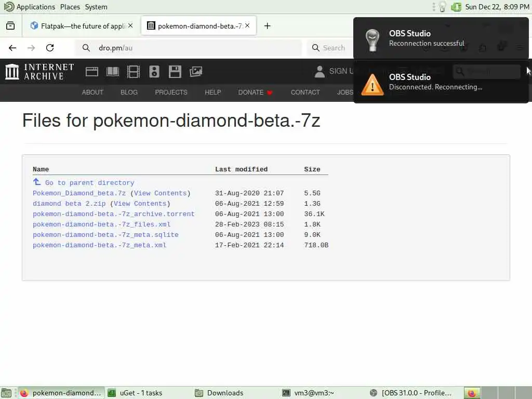The width and height of the screenshot is (532, 399).
Task: Open pokemon-diamond-beta.-7z_meta.sqlite
Action: [105, 235]
